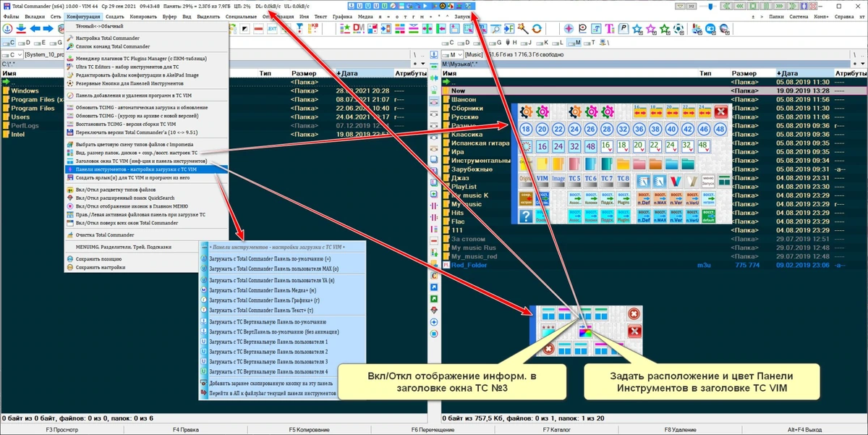Sort left panel by Дата column

[x=363, y=73]
